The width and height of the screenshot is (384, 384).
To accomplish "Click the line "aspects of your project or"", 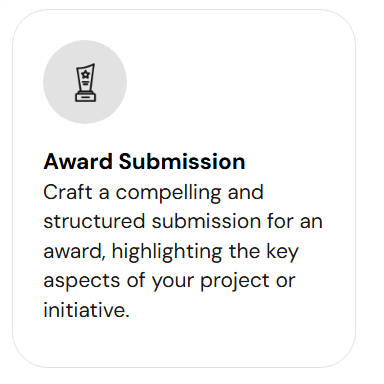I will pos(169,281).
